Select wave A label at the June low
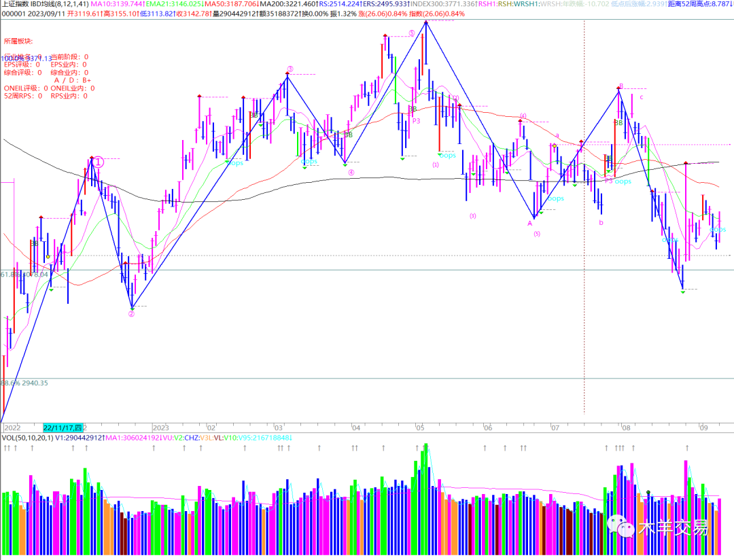This screenshot has height=560, width=734. (530, 222)
